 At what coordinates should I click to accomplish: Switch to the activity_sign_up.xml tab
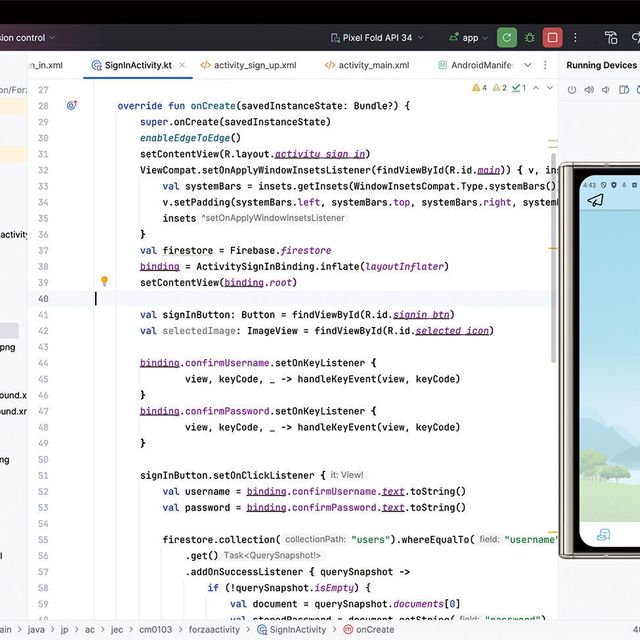tap(254, 65)
